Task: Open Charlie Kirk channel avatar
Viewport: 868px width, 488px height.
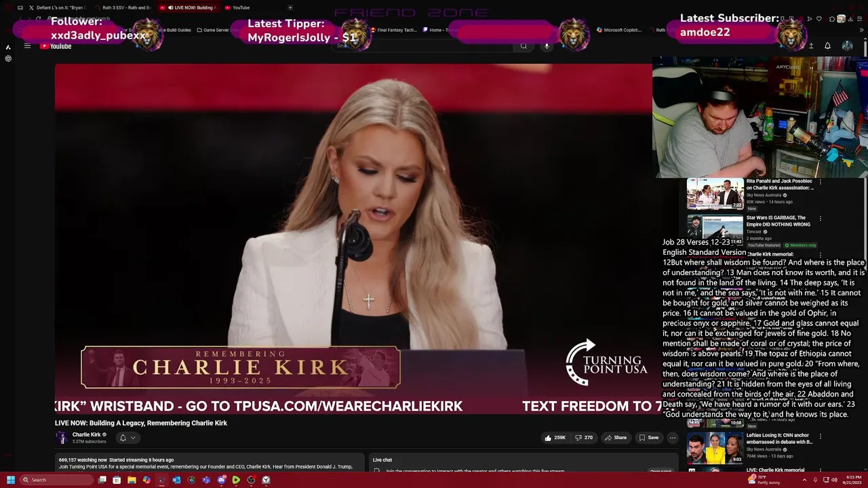Action: click(x=62, y=438)
